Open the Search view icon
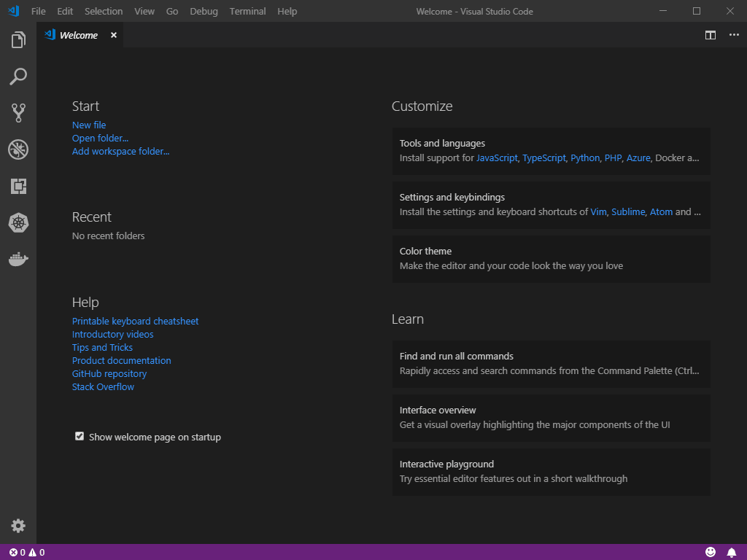The height and width of the screenshot is (560, 747). point(18,76)
